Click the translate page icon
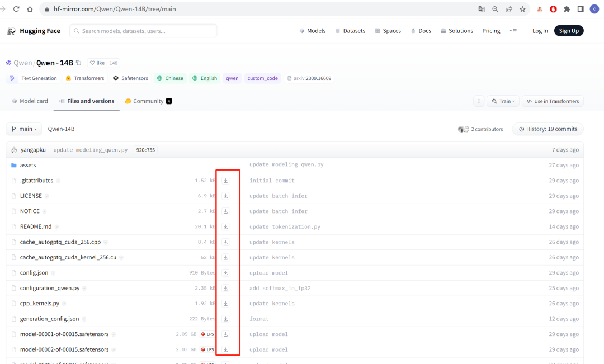The width and height of the screenshot is (604, 364). (x=482, y=9)
